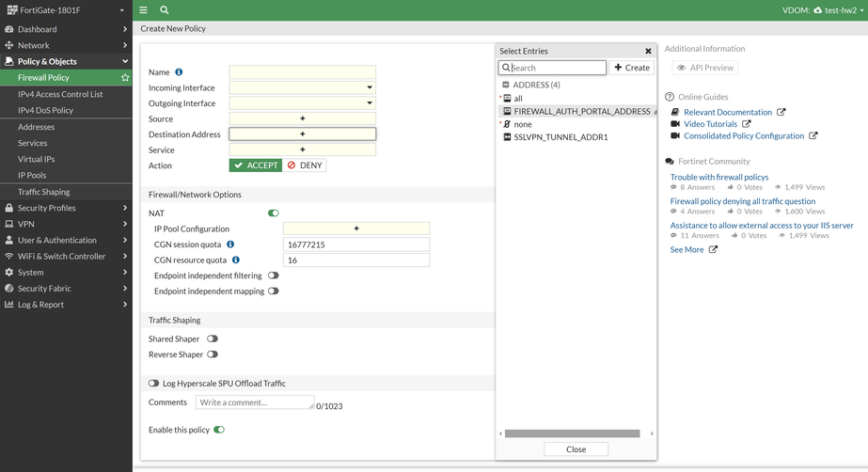Screen dimensions: 868x472
Task: Open the global search magnifier icon
Action: 165,10
